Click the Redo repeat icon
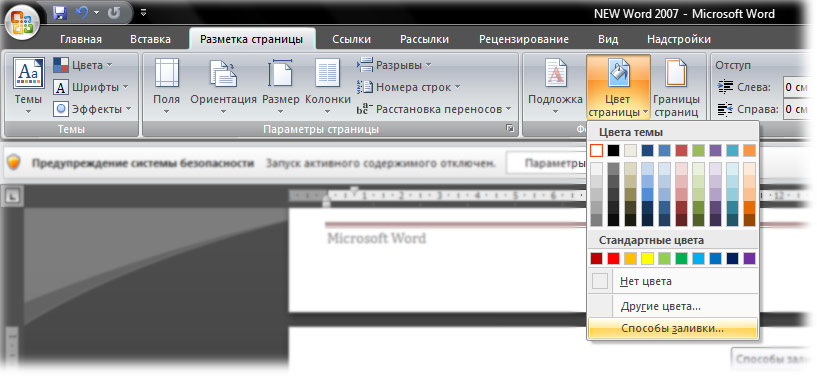The image size is (817, 376). click(x=113, y=12)
